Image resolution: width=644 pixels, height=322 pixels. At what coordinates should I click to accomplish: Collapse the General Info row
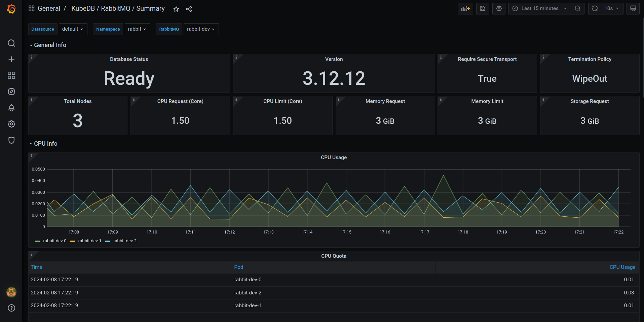point(48,45)
